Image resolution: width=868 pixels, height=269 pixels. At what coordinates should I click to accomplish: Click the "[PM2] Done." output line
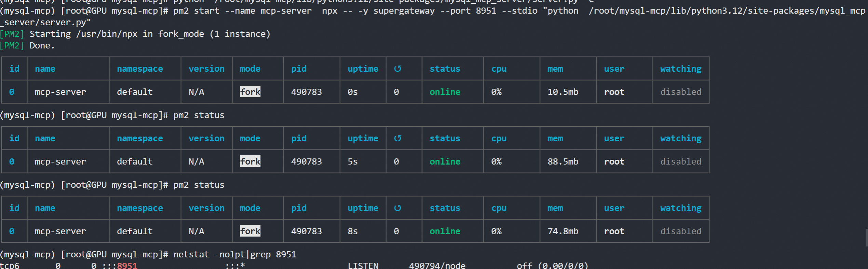click(x=27, y=45)
